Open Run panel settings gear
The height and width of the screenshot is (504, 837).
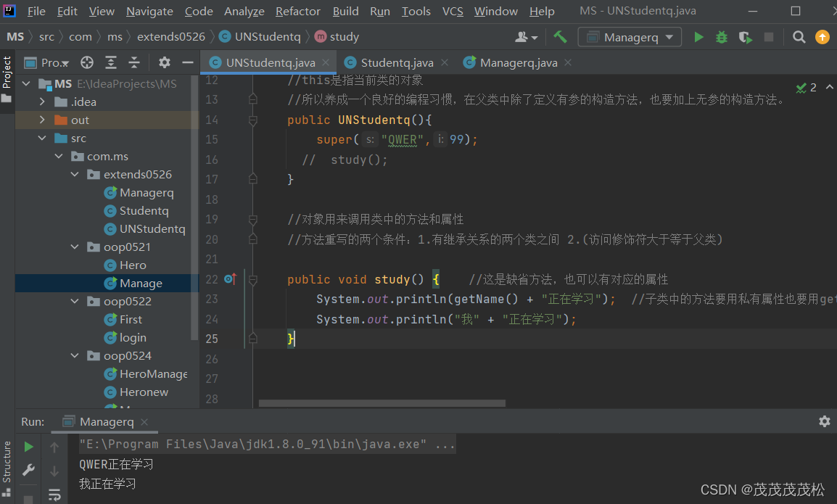pyautogui.click(x=824, y=422)
